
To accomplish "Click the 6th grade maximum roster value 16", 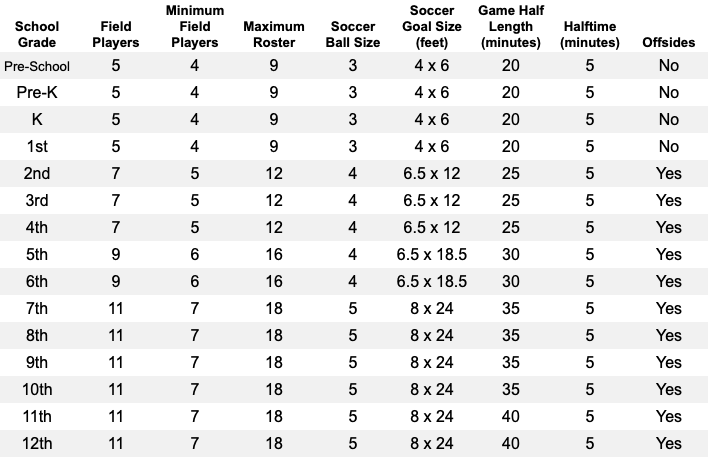I will pos(274,282).
